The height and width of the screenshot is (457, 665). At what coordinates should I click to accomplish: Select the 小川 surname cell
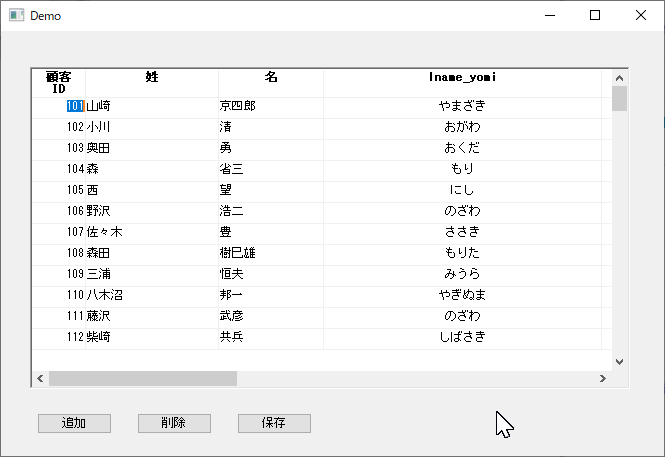tap(152, 127)
